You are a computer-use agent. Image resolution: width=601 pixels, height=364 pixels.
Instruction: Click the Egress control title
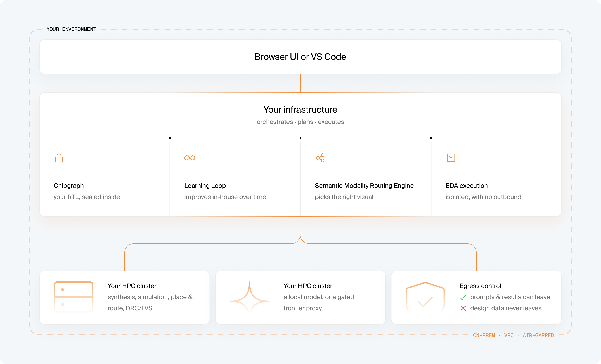(x=480, y=286)
